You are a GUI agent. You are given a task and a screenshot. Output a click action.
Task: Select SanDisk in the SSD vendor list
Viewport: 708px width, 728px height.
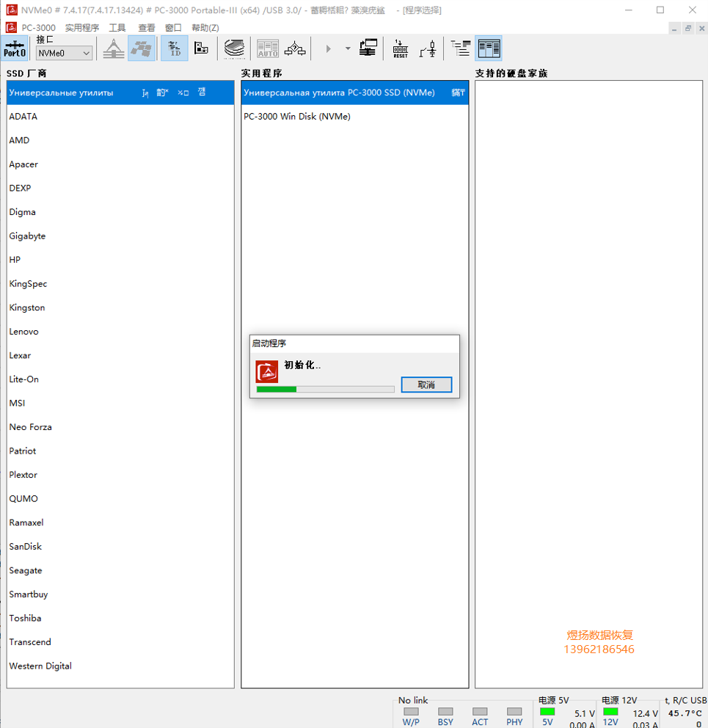coord(121,547)
